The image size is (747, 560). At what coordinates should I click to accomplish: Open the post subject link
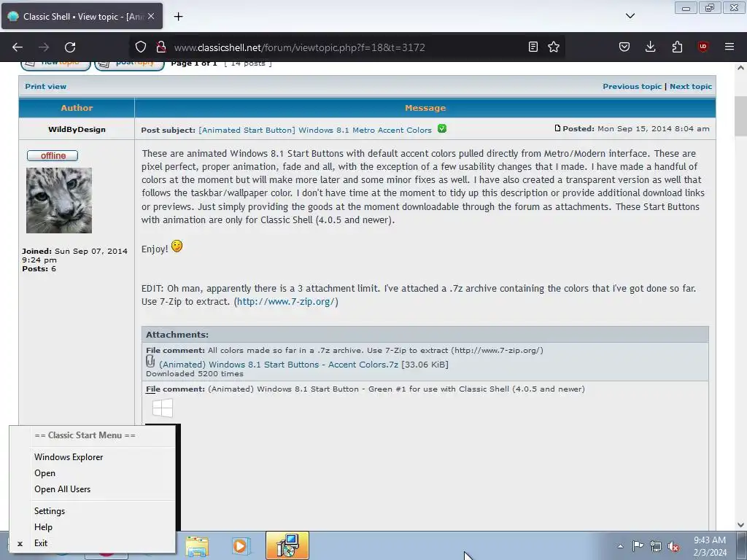[x=315, y=130]
